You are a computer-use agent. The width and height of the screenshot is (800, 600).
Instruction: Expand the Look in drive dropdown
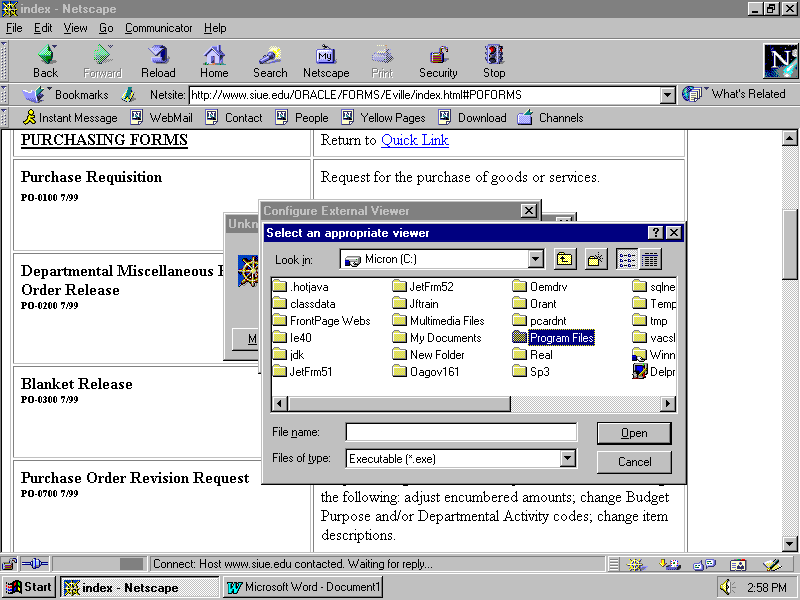pyautogui.click(x=535, y=260)
